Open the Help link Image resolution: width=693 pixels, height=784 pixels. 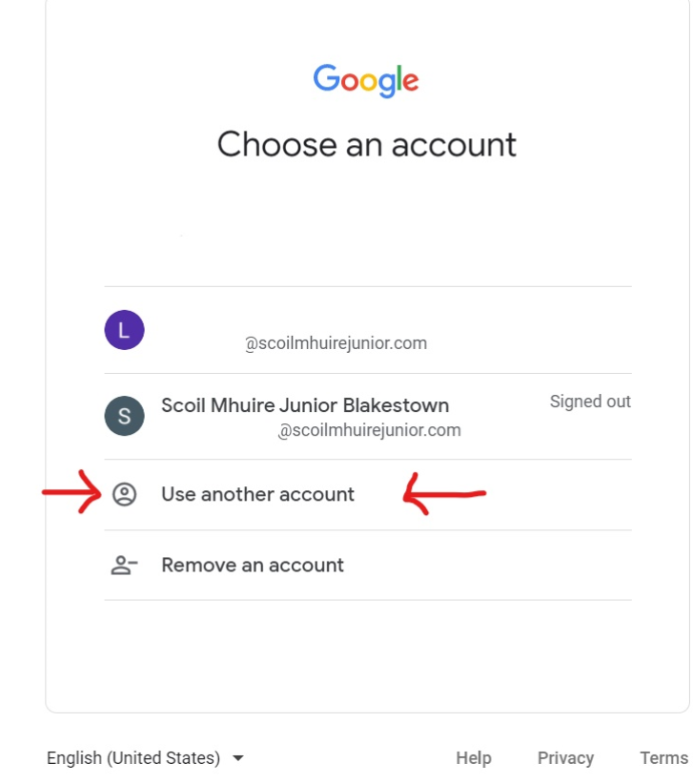pyautogui.click(x=474, y=758)
